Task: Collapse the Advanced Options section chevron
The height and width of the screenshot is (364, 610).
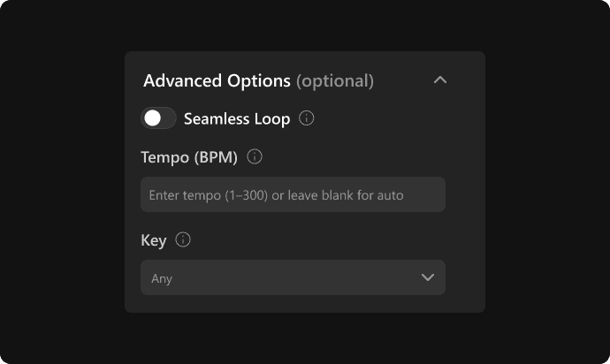Action: point(440,80)
